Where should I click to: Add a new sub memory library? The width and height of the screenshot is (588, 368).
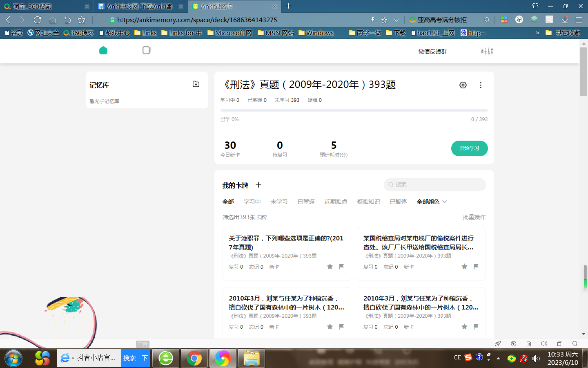tap(196, 84)
